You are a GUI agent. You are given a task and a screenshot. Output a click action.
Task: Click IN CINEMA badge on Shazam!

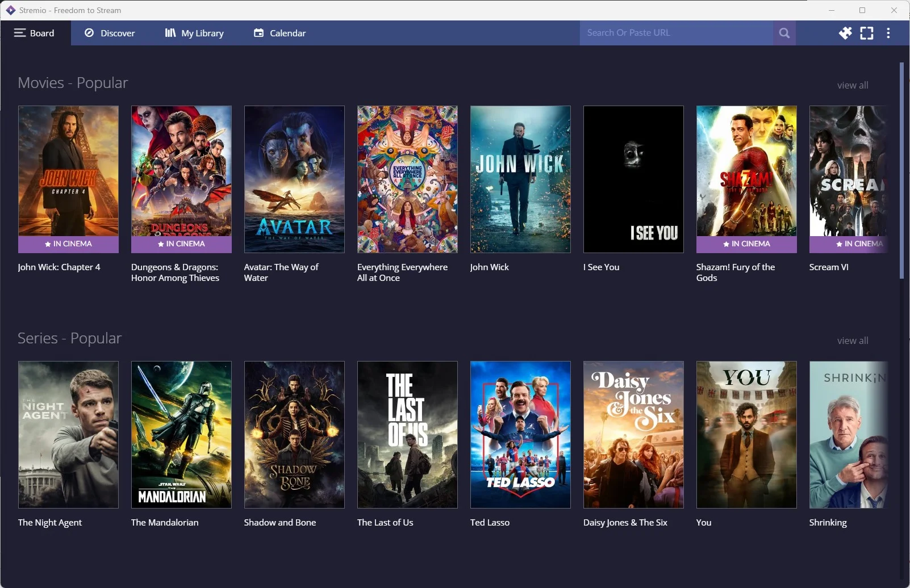(746, 244)
